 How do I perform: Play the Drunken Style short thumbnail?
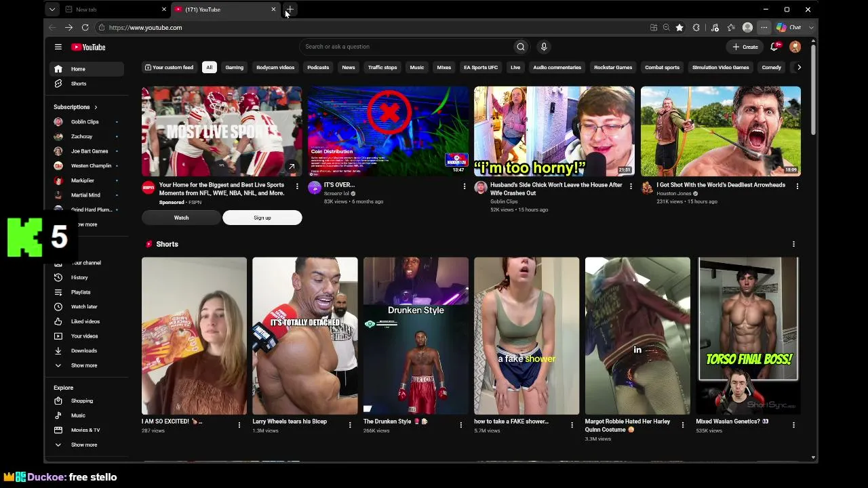[x=416, y=336]
